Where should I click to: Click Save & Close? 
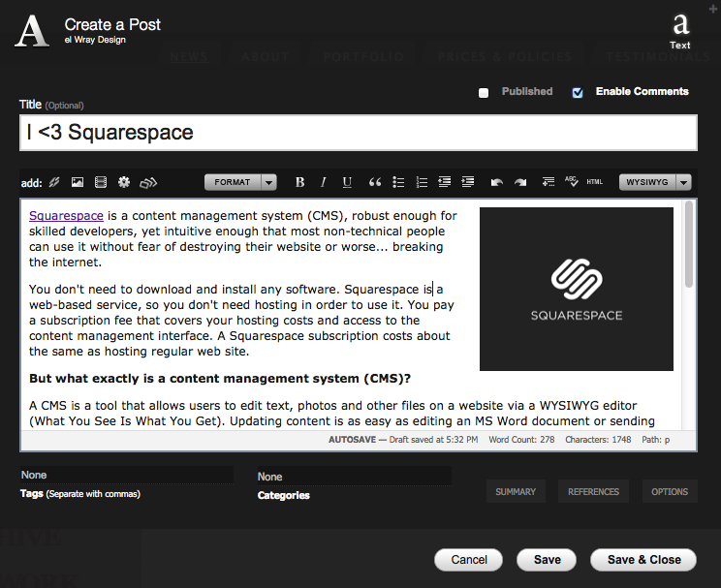pos(643,560)
